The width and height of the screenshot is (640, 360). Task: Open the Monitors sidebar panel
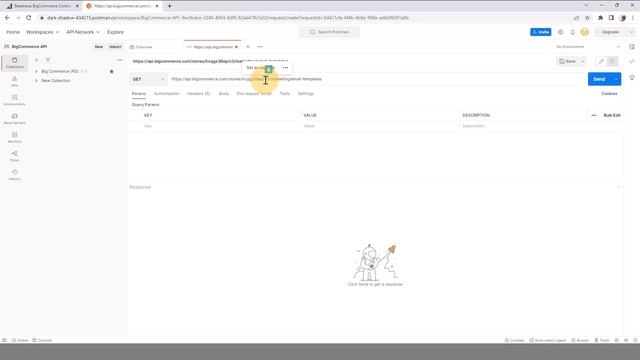(x=14, y=137)
